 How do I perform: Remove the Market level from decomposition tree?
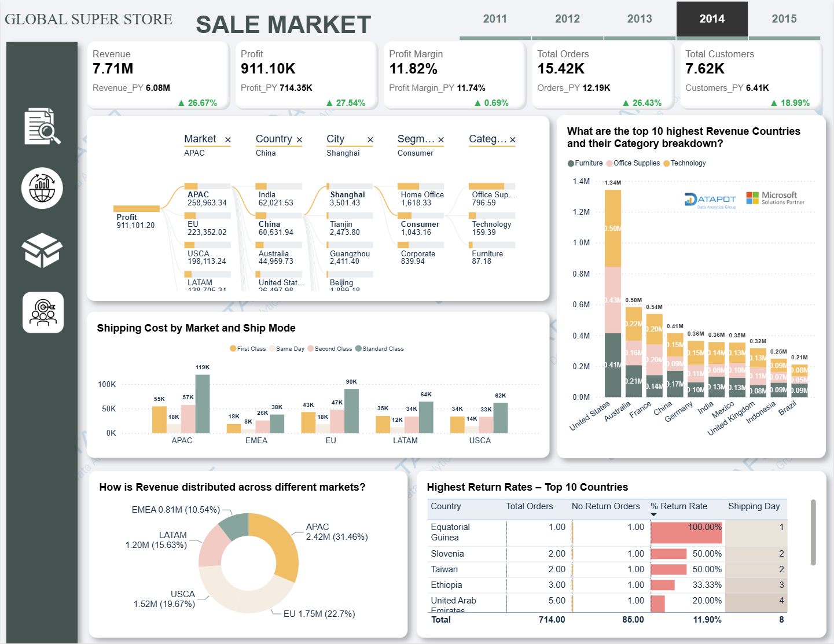(x=228, y=140)
